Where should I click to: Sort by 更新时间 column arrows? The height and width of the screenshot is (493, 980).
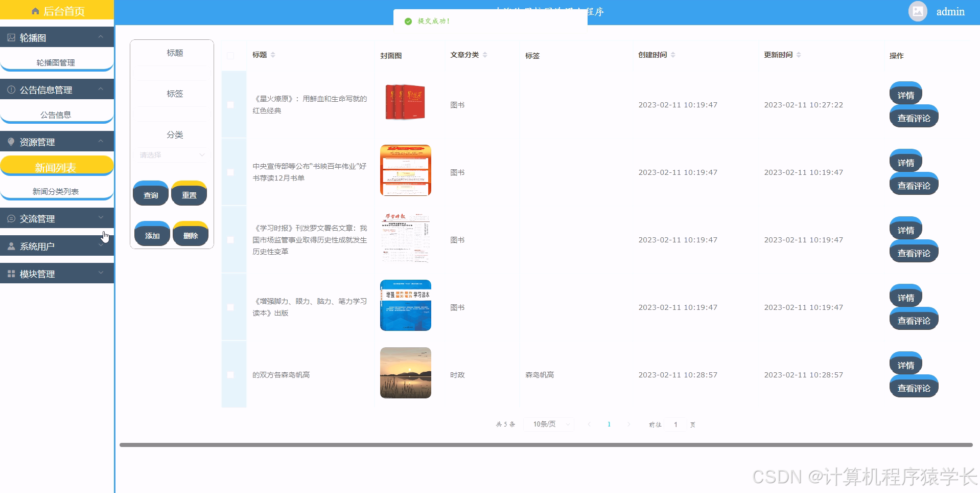(x=799, y=55)
